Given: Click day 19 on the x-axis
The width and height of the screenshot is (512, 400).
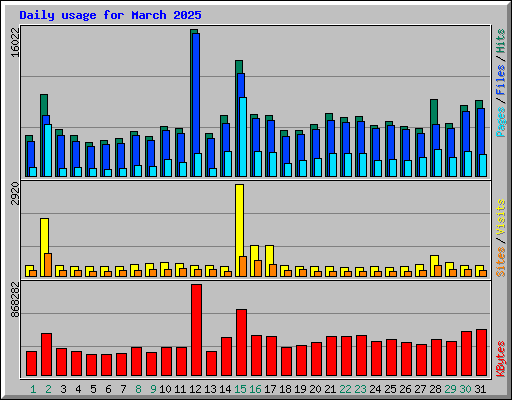Looking at the screenshot, I should click(300, 389).
